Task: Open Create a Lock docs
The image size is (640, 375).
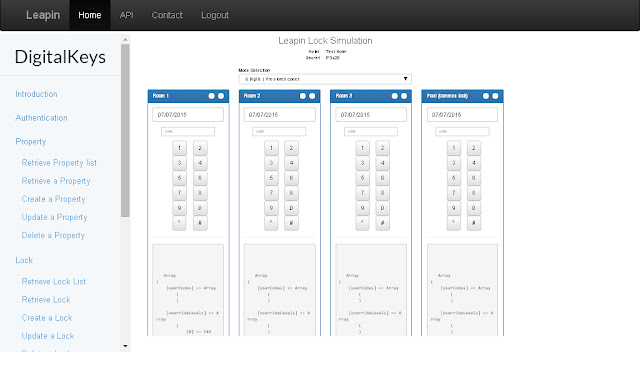Action: [x=47, y=318]
